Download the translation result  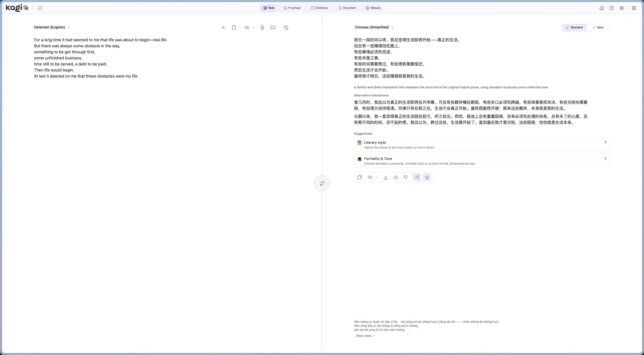coord(385,177)
